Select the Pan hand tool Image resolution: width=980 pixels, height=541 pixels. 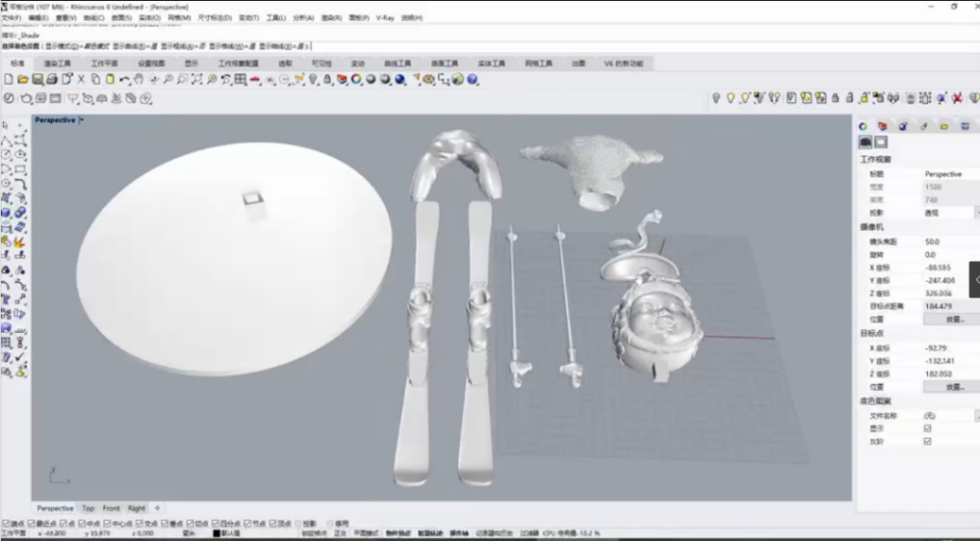[139, 79]
